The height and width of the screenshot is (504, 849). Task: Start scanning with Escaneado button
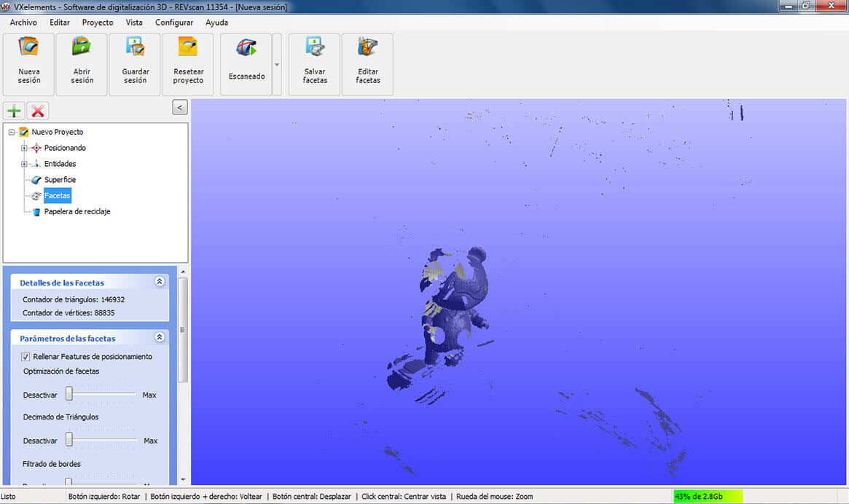click(x=246, y=64)
